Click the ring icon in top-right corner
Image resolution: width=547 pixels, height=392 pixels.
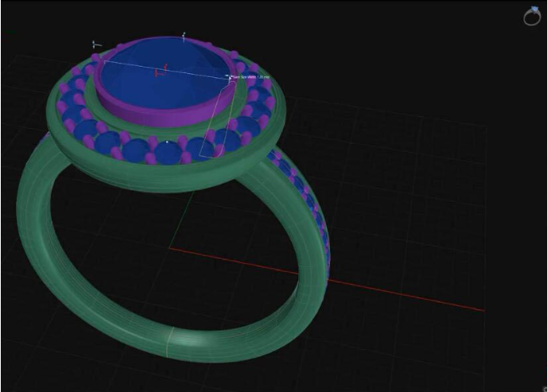tap(532, 16)
